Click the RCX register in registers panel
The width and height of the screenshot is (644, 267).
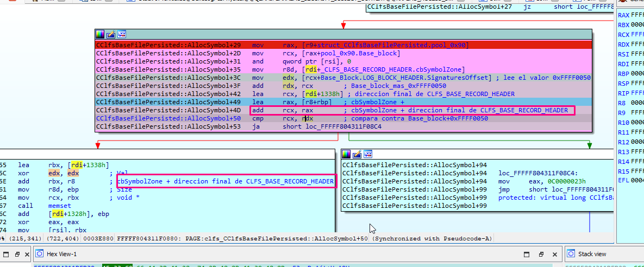pyautogui.click(x=624, y=34)
